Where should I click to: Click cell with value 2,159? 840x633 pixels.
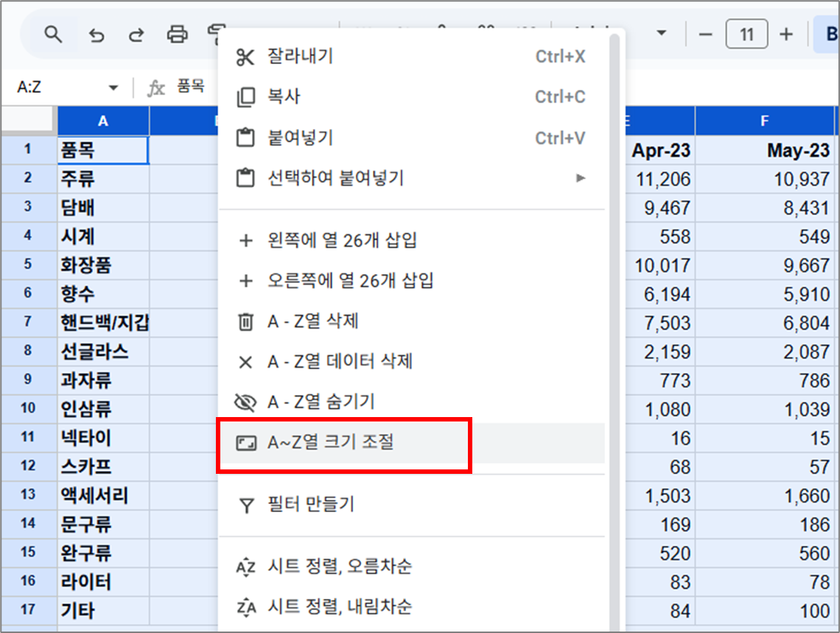(660, 352)
